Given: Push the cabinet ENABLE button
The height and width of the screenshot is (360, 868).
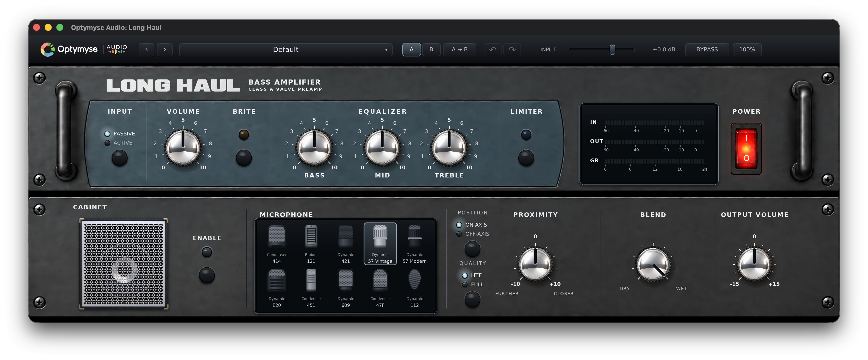Looking at the screenshot, I should [207, 275].
